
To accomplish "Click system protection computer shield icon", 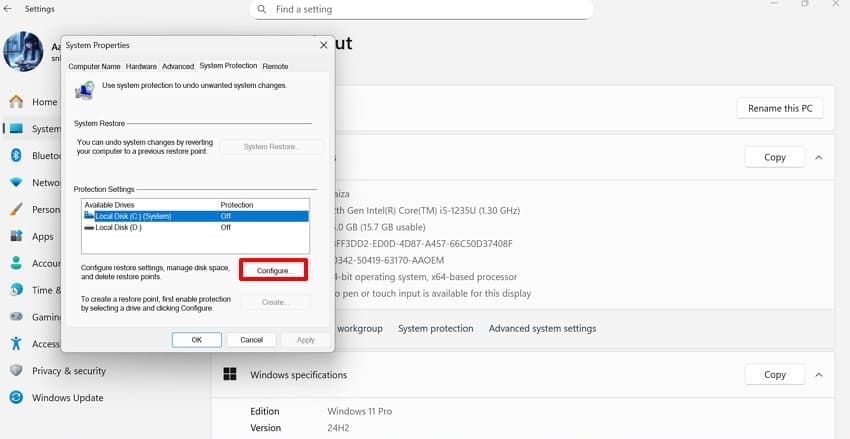I will click(x=85, y=91).
